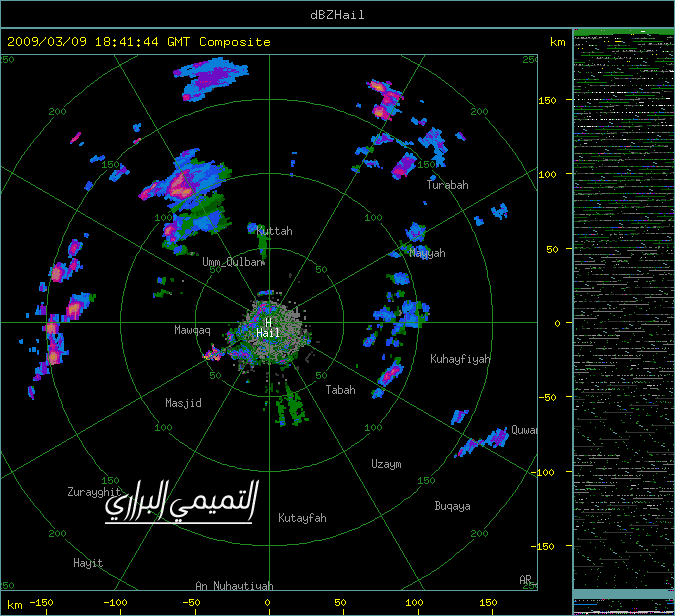
Task: Select the y-axis 100 tick label
Action: 547,175
